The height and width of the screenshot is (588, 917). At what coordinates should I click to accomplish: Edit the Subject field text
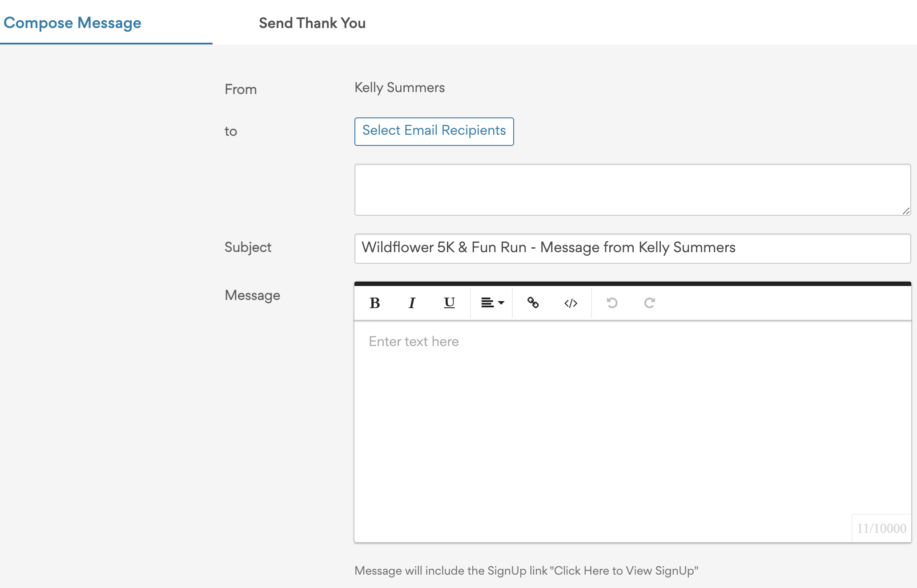[x=632, y=248]
